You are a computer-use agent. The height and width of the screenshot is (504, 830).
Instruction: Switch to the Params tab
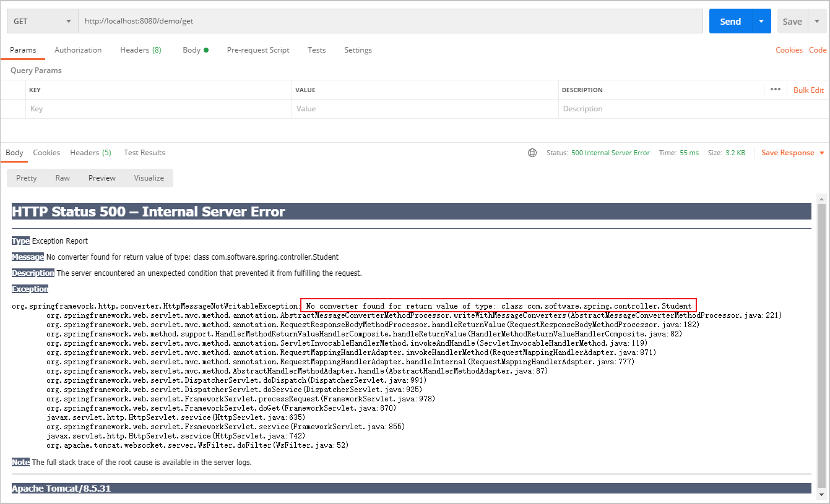[x=23, y=50]
